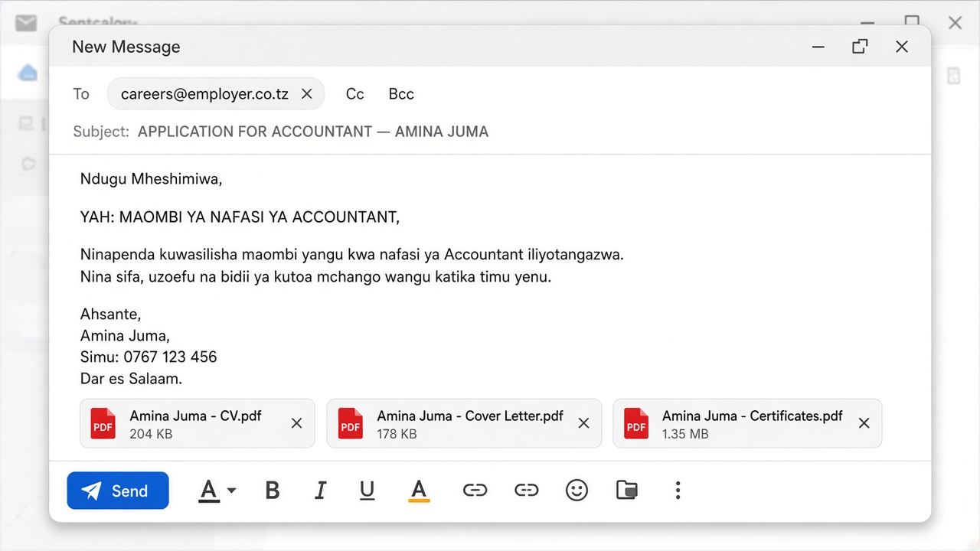Remove Amina Juma - Cover Letter.pdf attachment
Viewport: 980px width, 551px height.
(x=583, y=423)
